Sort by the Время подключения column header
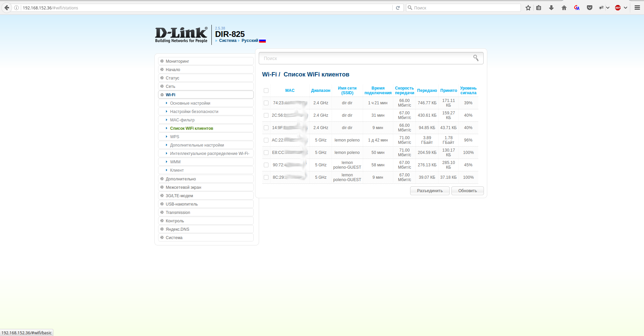This screenshot has height=336, width=644. click(x=378, y=91)
